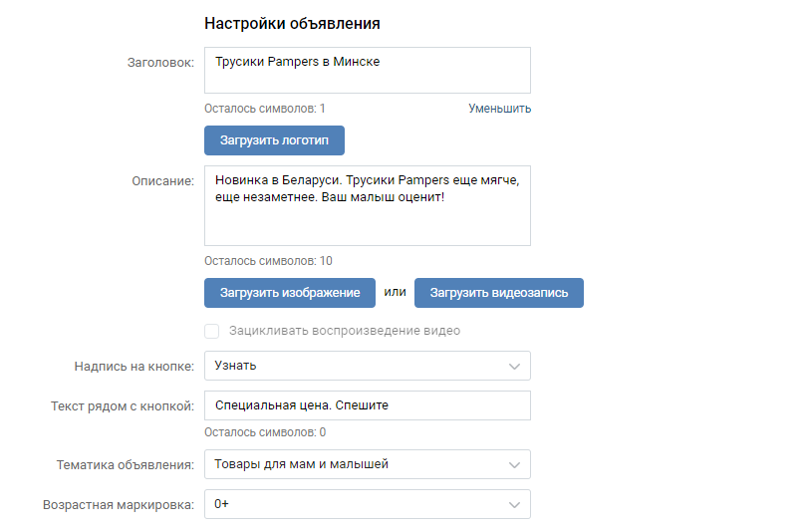Click the Надпись на кнопке: label
This screenshot has height=532, width=806.
(134, 367)
